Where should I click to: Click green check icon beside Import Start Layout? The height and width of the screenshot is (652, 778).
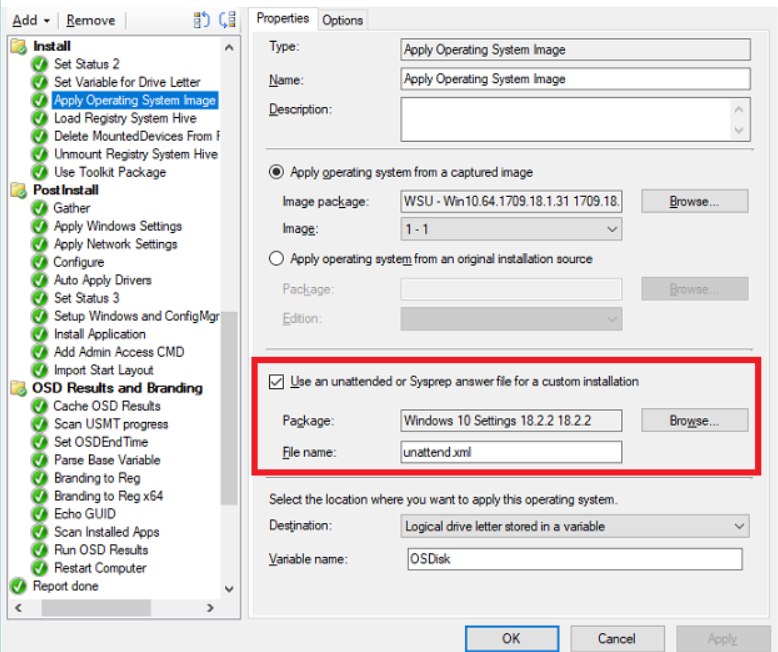pos(39,370)
